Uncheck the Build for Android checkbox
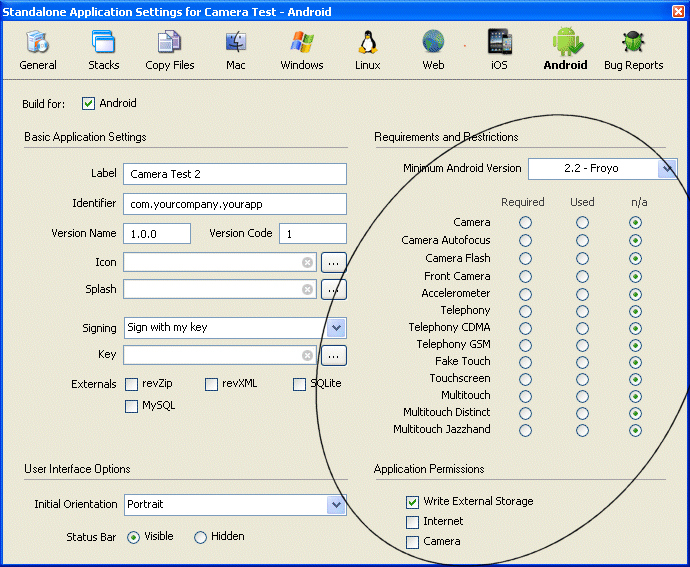Screen dimensions: 690x567 [x=89, y=103]
